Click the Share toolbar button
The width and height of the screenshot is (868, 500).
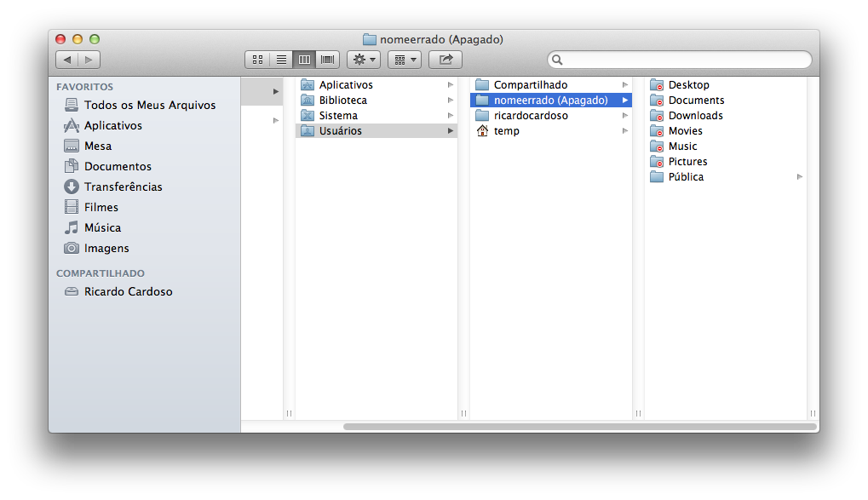click(445, 60)
